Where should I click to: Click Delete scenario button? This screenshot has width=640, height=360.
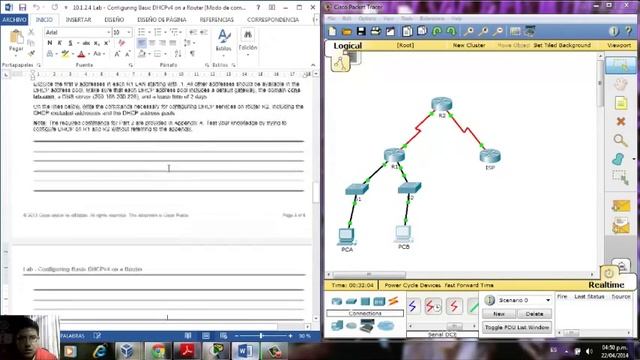tap(534, 314)
